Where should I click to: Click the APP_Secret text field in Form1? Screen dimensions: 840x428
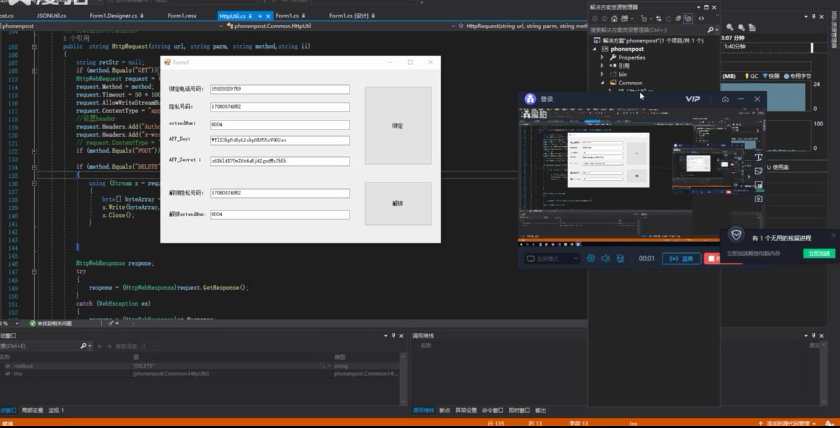point(280,161)
